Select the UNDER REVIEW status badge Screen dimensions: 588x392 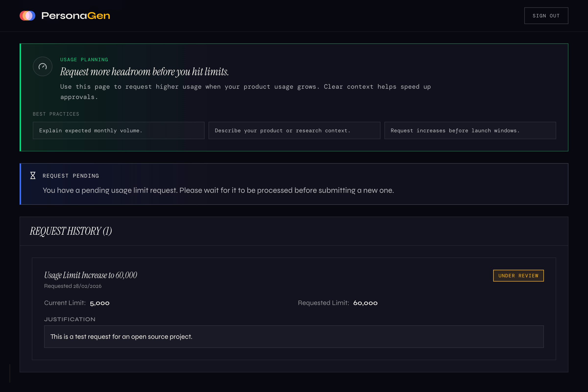[x=518, y=275]
